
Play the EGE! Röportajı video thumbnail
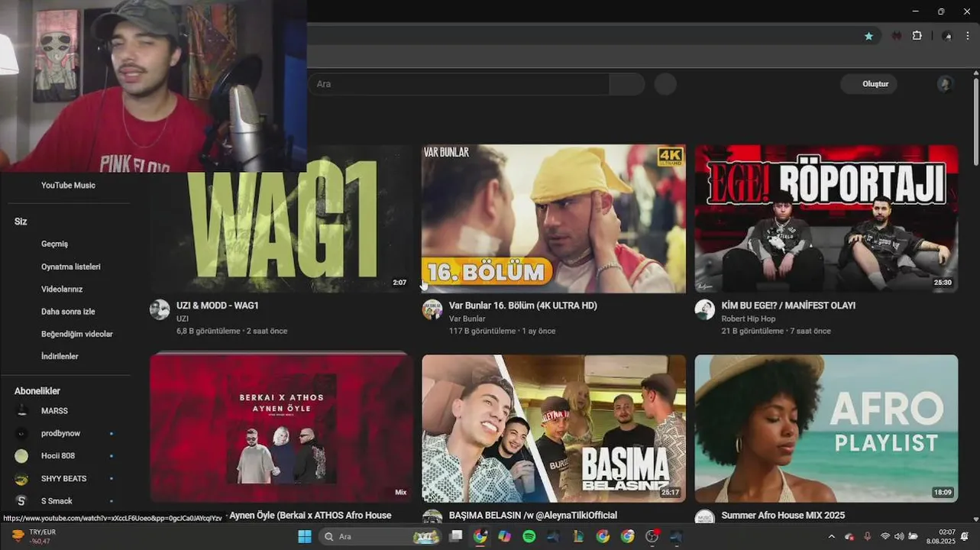(826, 218)
